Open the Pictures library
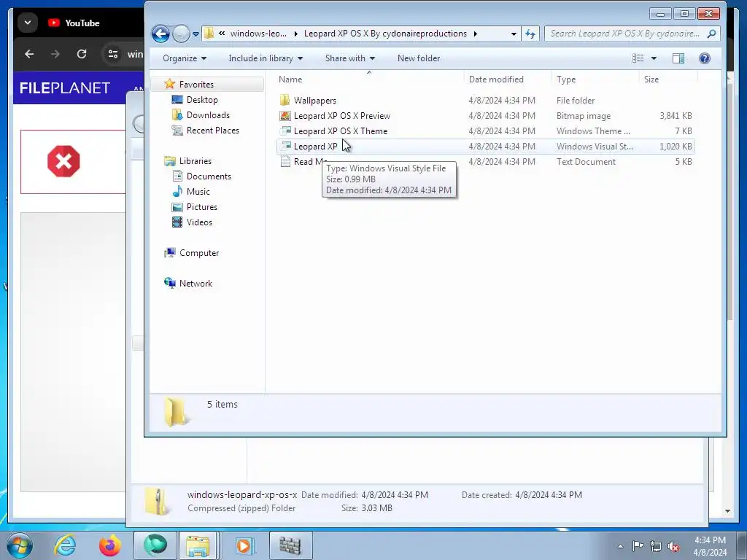 [x=201, y=206]
